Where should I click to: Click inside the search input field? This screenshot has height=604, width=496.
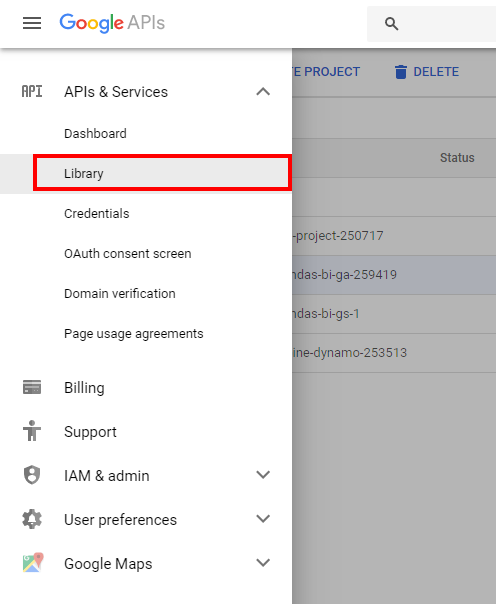[449, 24]
